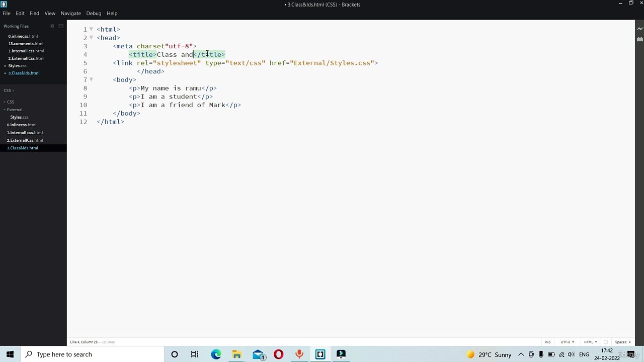Collapse the html tag fold arrow
This screenshot has width=644, height=362.
click(91, 29)
